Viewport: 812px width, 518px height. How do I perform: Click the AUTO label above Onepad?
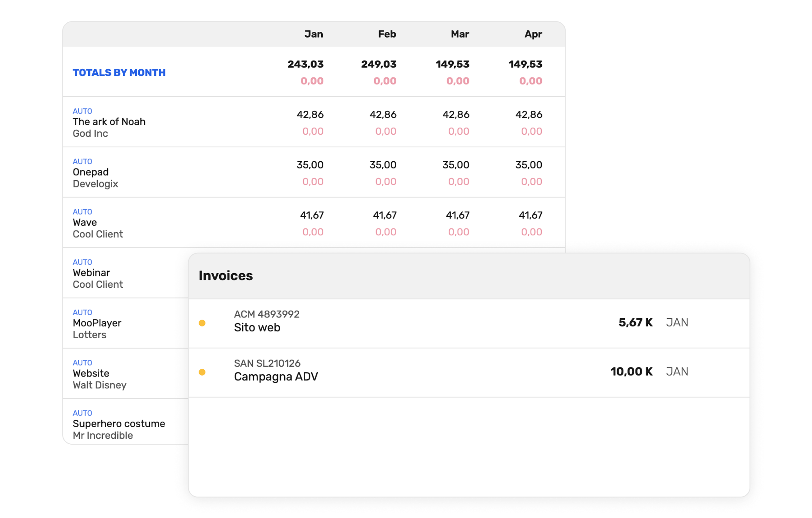(82, 161)
